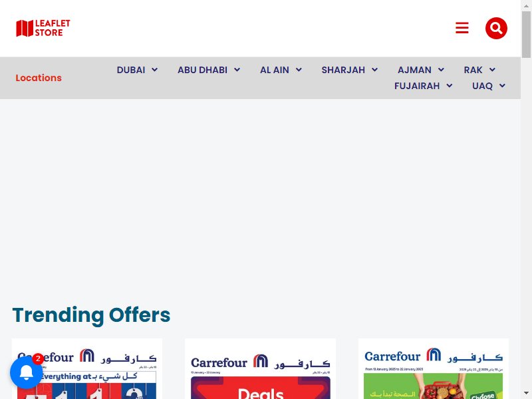Open the Carrefour green fresh produce leaflet
The width and height of the screenshot is (532, 399).
(x=434, y=369)
